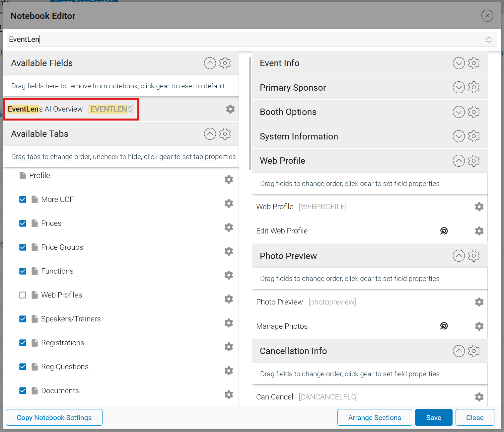Select the Documents tab entry
Image resolution: width=504 pixels, height=432 pixels.
[60, 390]
